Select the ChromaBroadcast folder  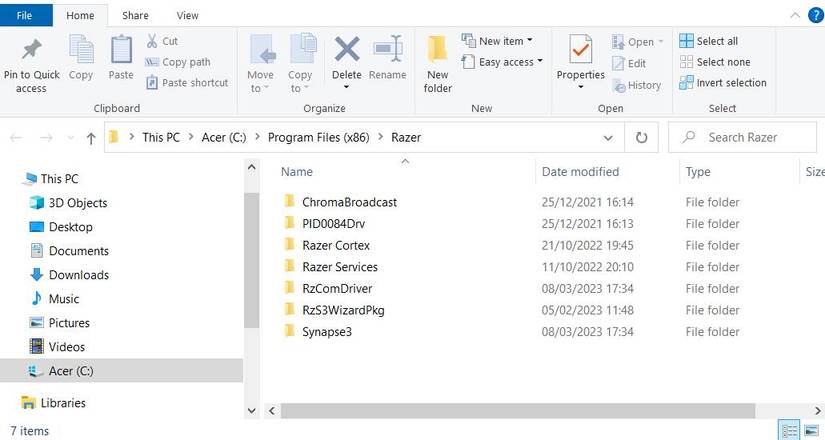(349, 202)
